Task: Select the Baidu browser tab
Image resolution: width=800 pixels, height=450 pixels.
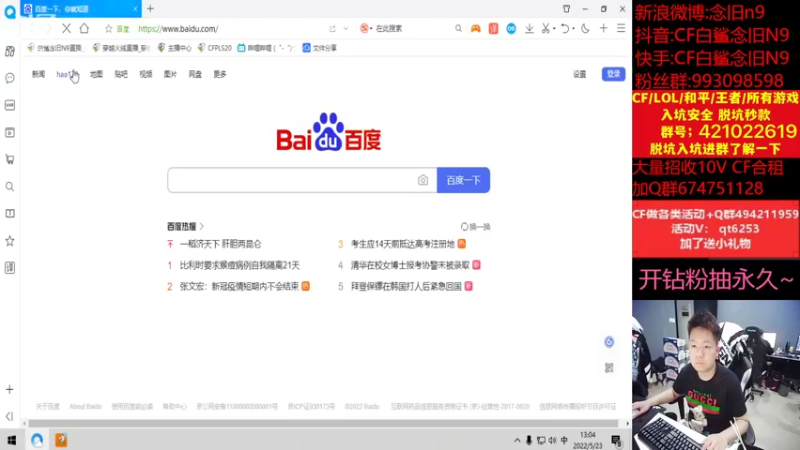Action: tap(81, 9)
